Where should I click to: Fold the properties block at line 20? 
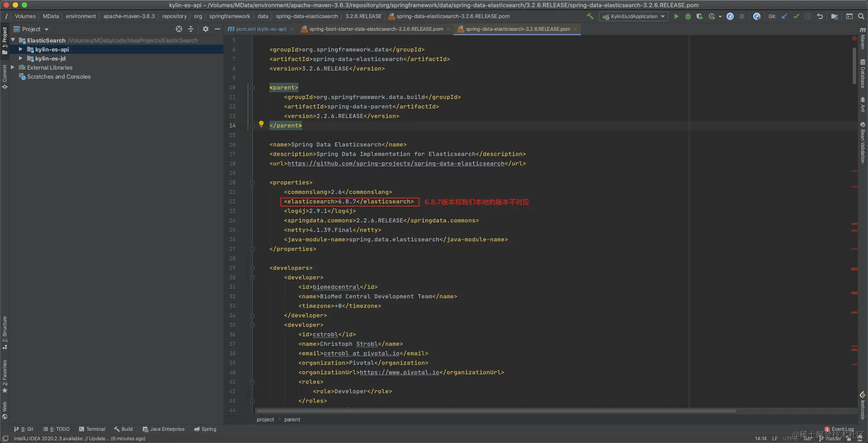[x=253, y=183]
